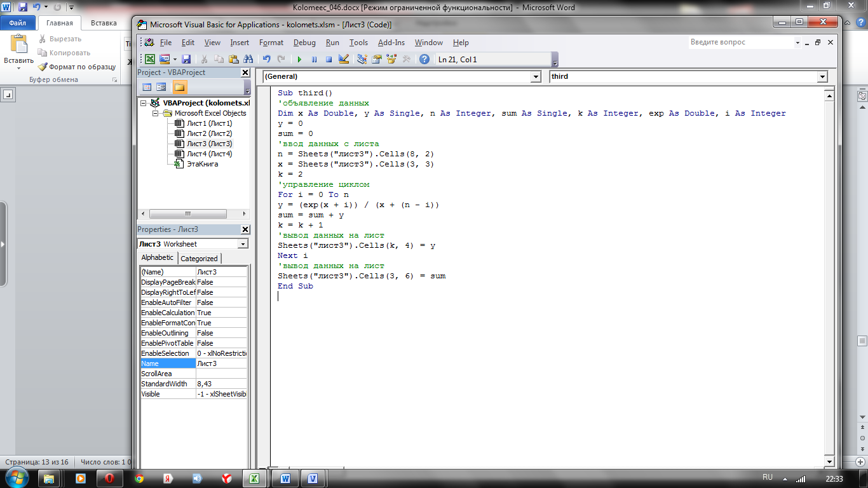The image size is (868, 488).
Task: Open the Лист3 Worksheet object dropdown
Action: tap(243, 244)
